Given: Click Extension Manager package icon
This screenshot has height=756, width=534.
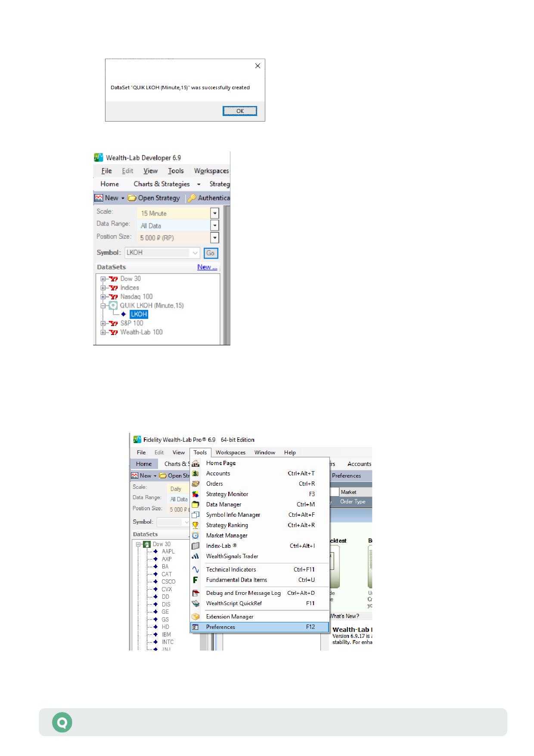Looking at the screenshot, I should 196,617.
